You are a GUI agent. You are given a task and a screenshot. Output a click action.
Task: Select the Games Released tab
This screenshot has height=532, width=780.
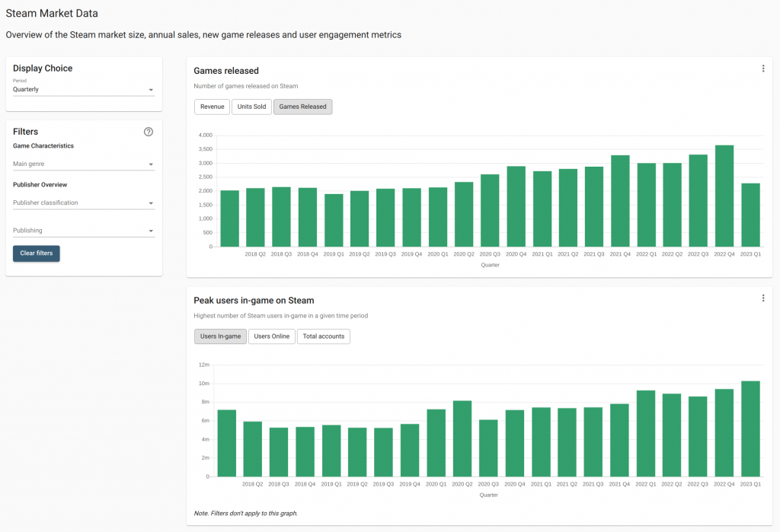click(x=303, y=107)
